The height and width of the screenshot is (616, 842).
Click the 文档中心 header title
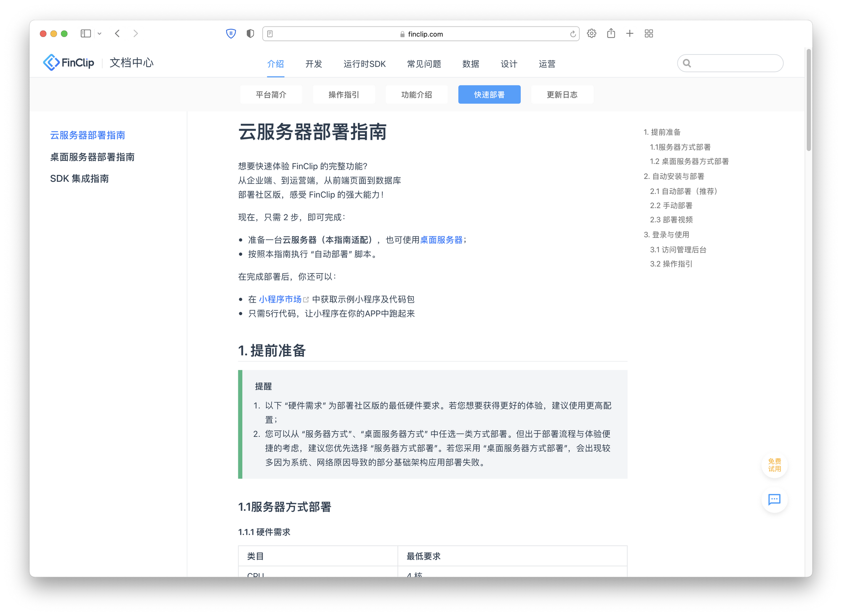pos(131,63)
